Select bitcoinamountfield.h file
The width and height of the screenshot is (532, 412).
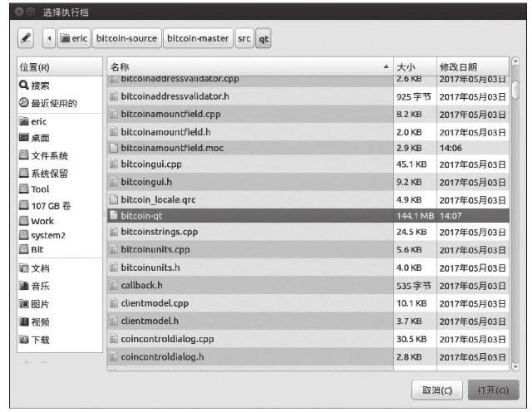tap(308, 132)
